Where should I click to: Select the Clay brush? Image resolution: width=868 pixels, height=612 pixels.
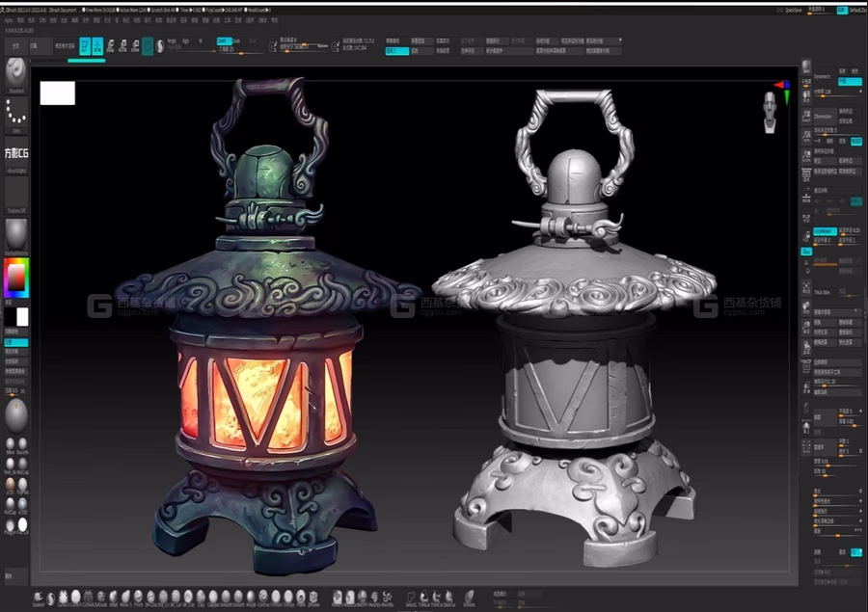coord(201,598)
